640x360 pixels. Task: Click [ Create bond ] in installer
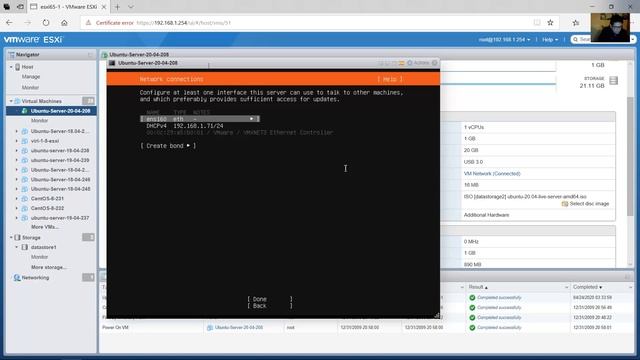168,146
